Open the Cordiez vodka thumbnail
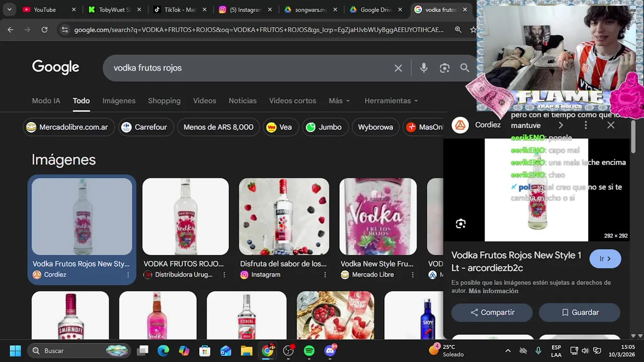The height and width of the screenshot is (362, 644). tap(82, 217)
